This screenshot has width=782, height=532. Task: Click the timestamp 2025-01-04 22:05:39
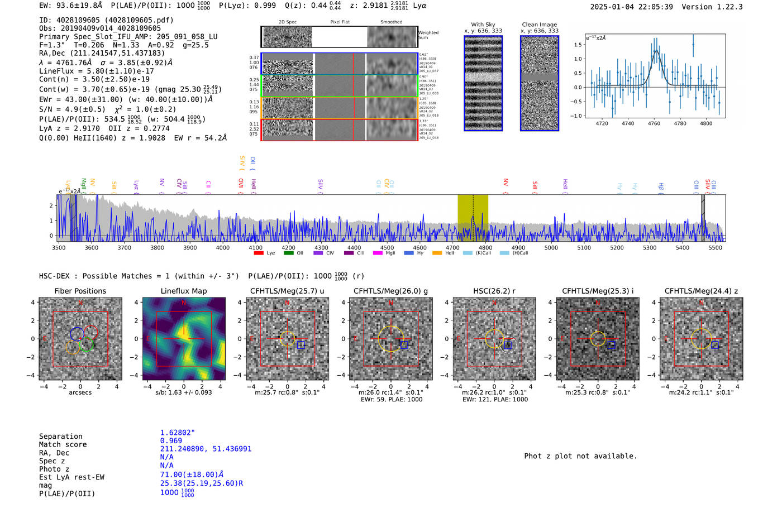tap(632, 7)
